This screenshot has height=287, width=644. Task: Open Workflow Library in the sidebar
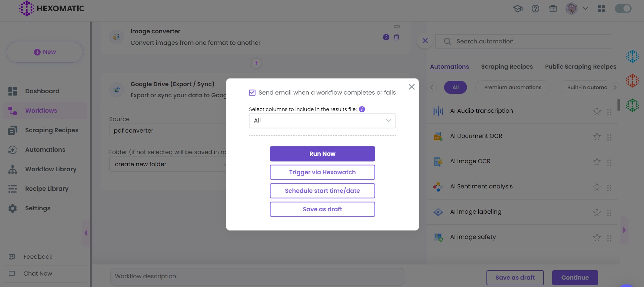click(51, 169)
